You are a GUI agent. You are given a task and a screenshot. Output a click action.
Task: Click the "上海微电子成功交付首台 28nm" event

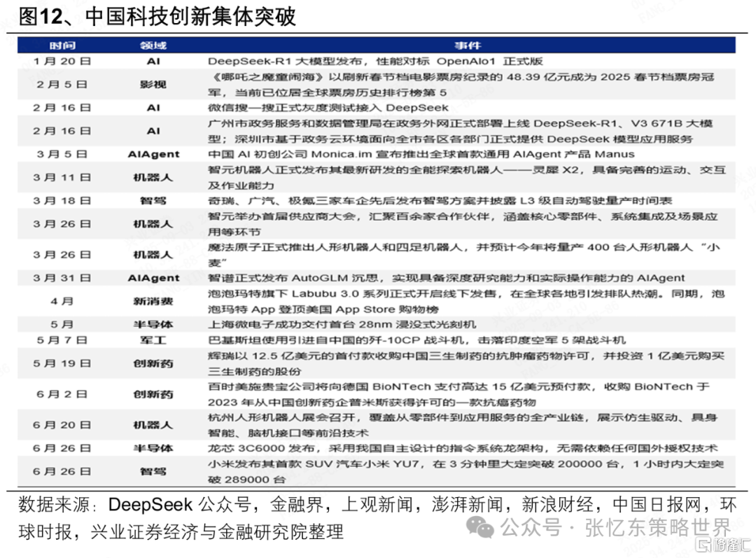(342, 325)
